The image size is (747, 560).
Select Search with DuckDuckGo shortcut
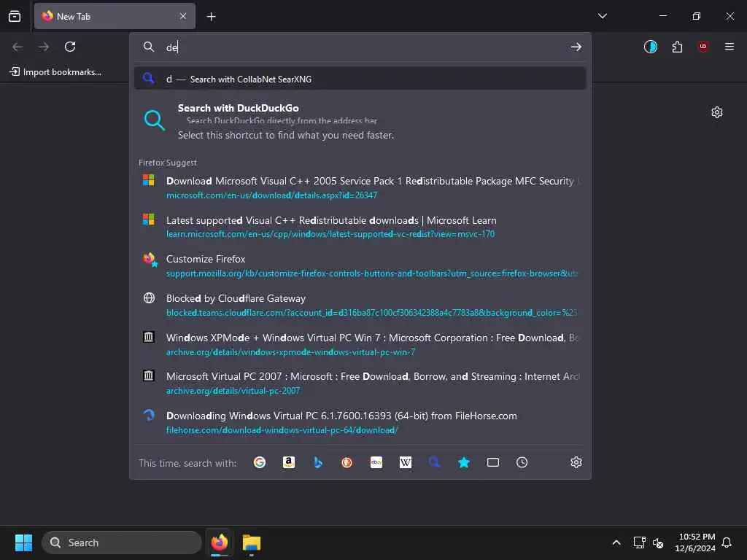[x=360, y=122]
